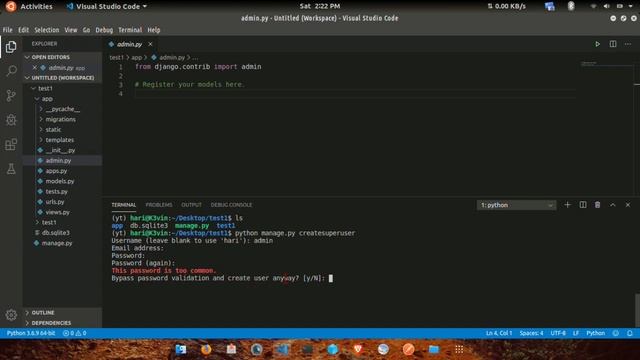Screen dimensions: 640x360
Task: Open the Extensions view
Action: [x=11, y=144]
